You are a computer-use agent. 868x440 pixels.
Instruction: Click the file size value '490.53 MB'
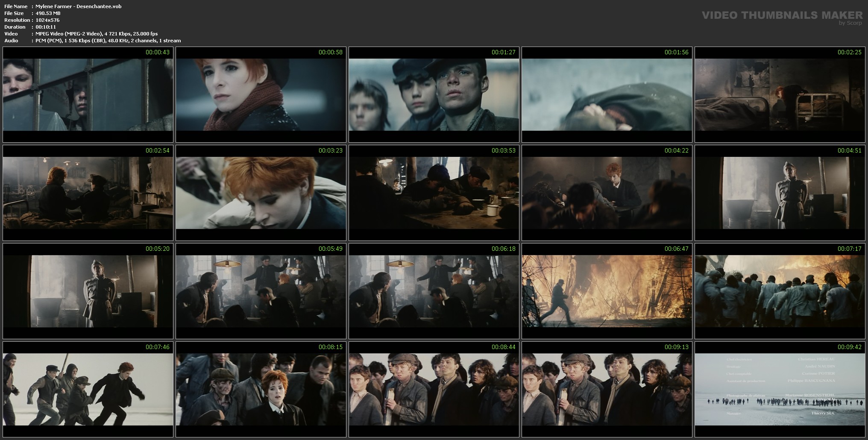48,13
